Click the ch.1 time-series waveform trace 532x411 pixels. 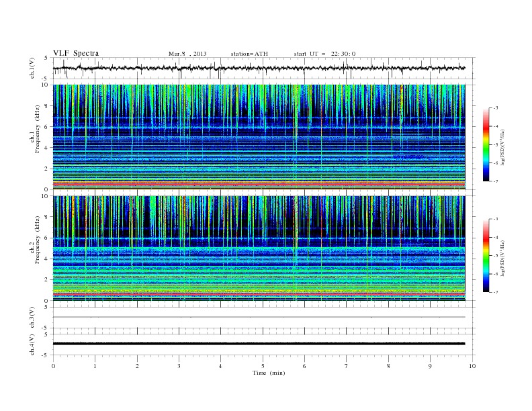click(259, 68)
